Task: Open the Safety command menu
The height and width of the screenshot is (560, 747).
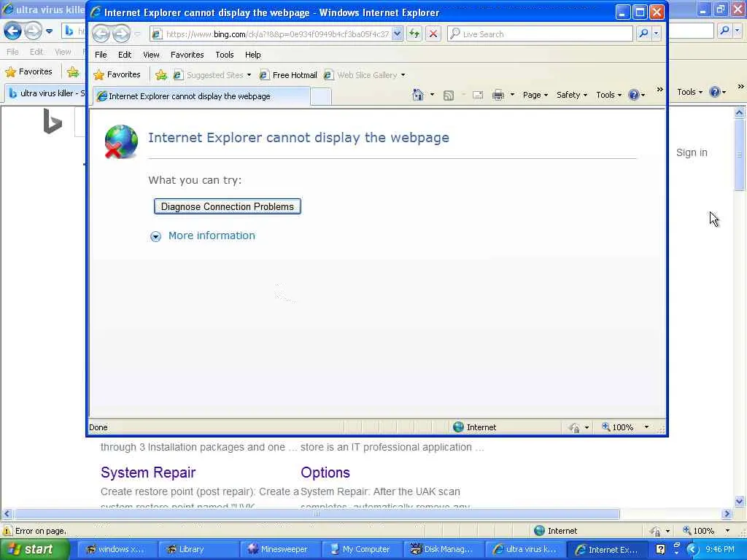Action: click(572, 96)
